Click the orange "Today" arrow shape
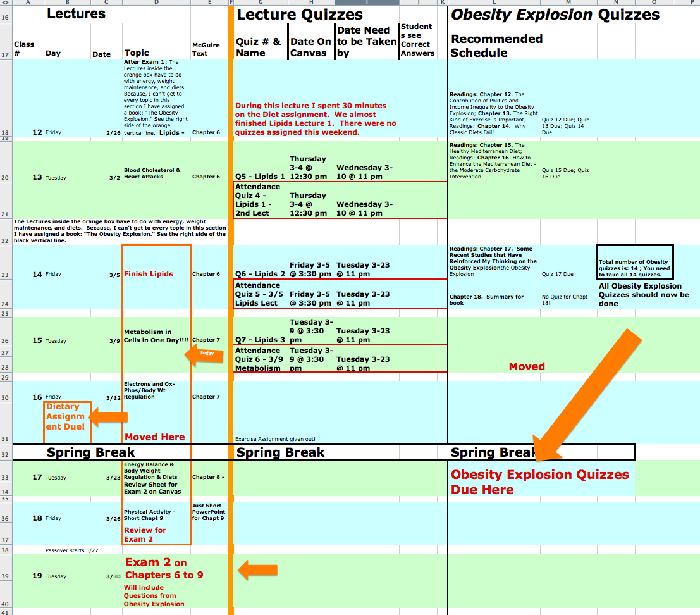The image size is (700, 615). tap(204, 354)
